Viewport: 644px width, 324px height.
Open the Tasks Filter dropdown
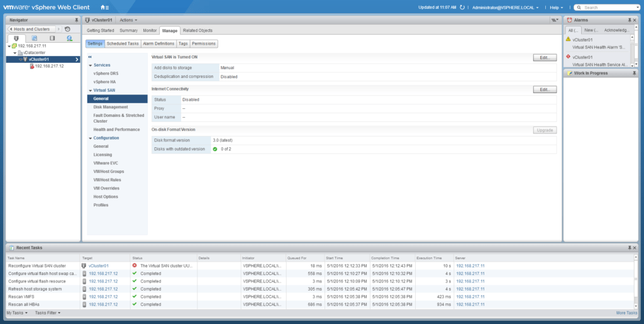[x=48, y=313]
